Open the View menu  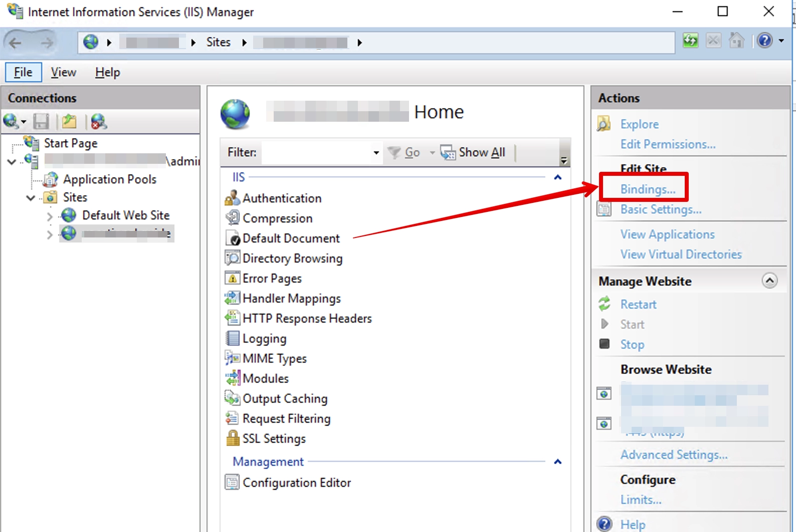click(64, 72)
